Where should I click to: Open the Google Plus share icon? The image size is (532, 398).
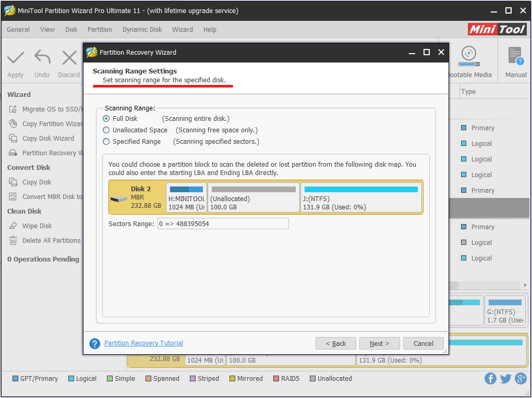[521, 378]
